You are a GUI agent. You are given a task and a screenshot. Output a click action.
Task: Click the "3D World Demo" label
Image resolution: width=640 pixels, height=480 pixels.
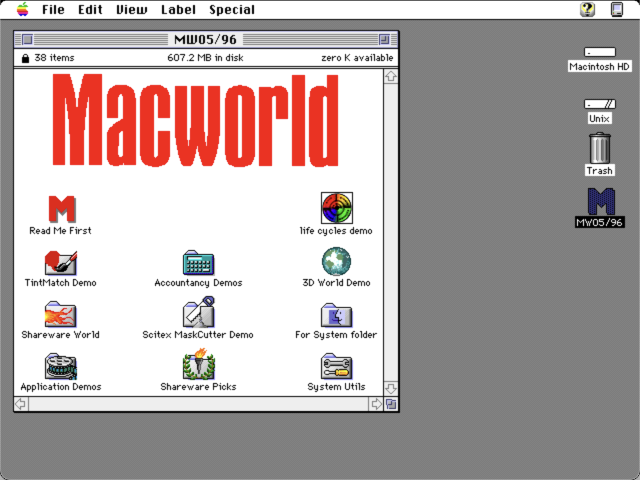tap(336, 282)
